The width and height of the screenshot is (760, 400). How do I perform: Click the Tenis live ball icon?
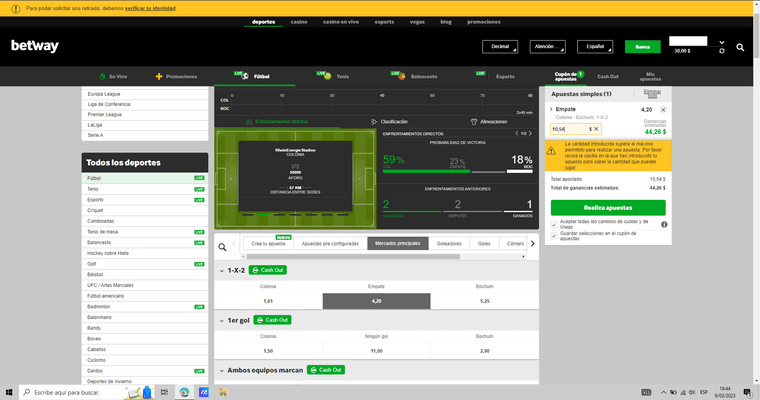pos(327,76)
